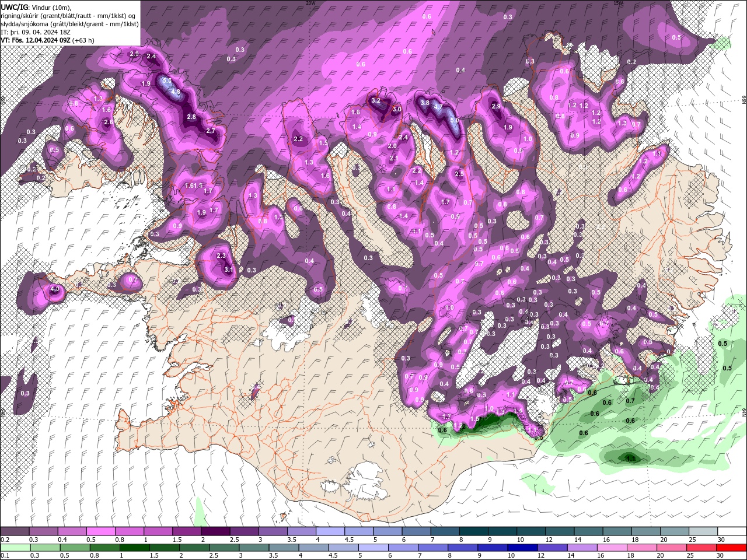Image resolution: width=747 pixels, height=560 pixels.
Task: Click the darkest green swatch labeled 1 on rain scale
Action: coord(135,548)
